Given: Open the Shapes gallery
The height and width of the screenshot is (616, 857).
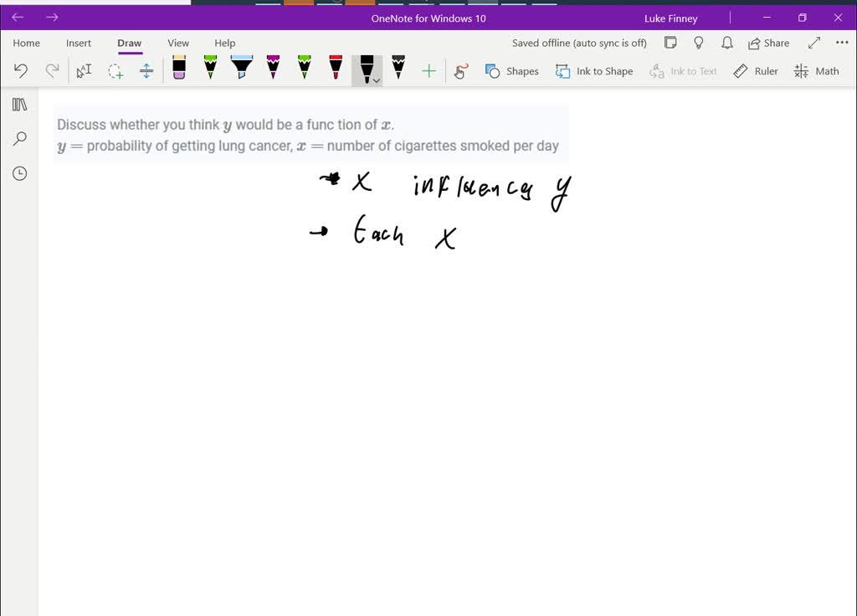Looking at the screenshot, I should point(511,71).
